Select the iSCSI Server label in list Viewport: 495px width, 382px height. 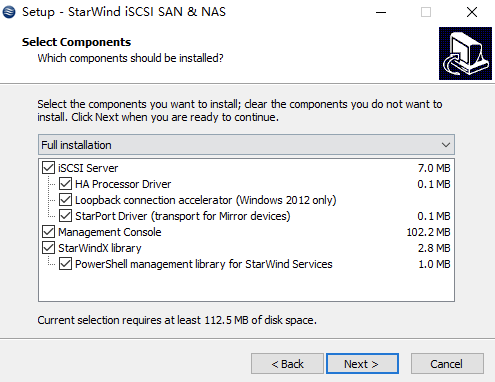[88, 168]
